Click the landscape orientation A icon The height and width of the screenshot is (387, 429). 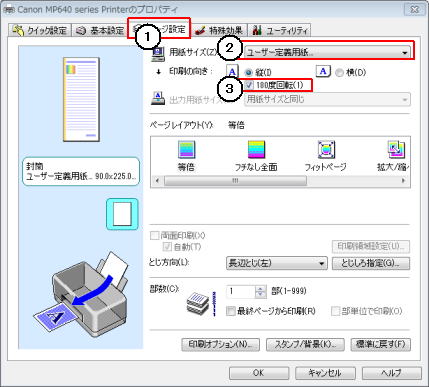(x=323, y=71)
